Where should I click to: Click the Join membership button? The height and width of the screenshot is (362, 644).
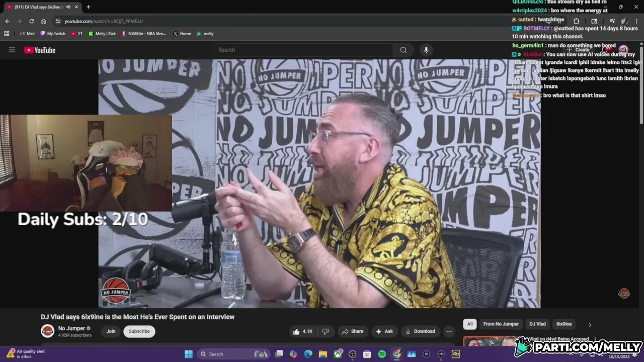pos(111,331)
